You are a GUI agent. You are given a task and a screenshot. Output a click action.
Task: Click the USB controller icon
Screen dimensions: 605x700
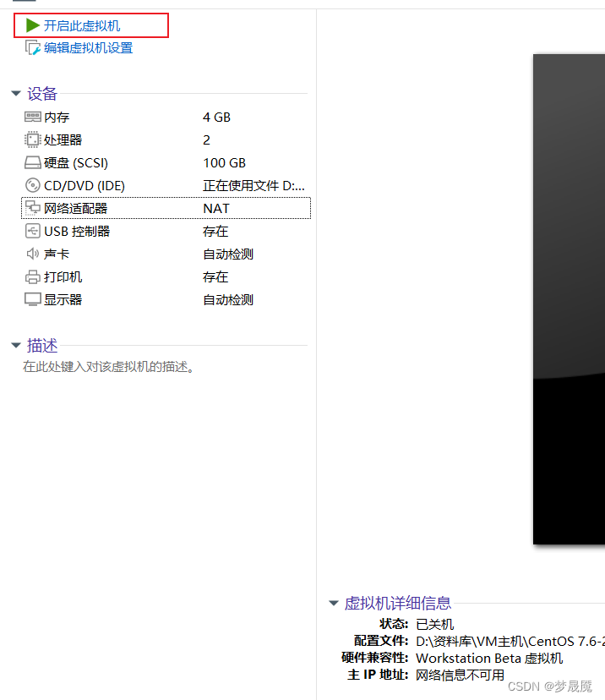point(33,231)
